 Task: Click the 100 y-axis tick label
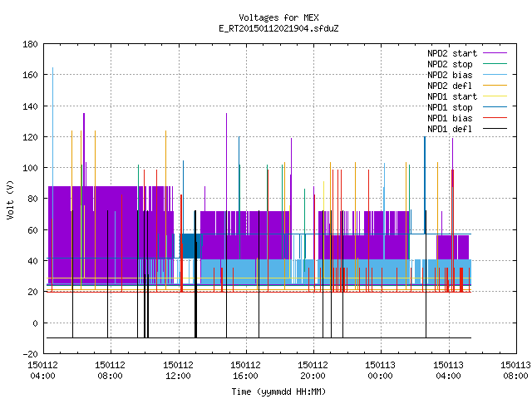(x=30, y=168)
